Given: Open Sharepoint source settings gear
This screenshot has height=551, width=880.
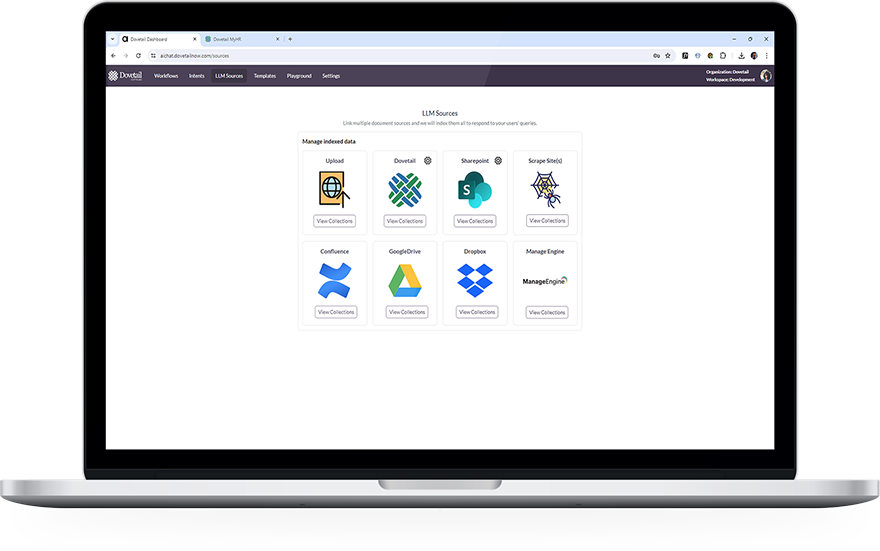Looking at the screenshot, I should (498, 160).
